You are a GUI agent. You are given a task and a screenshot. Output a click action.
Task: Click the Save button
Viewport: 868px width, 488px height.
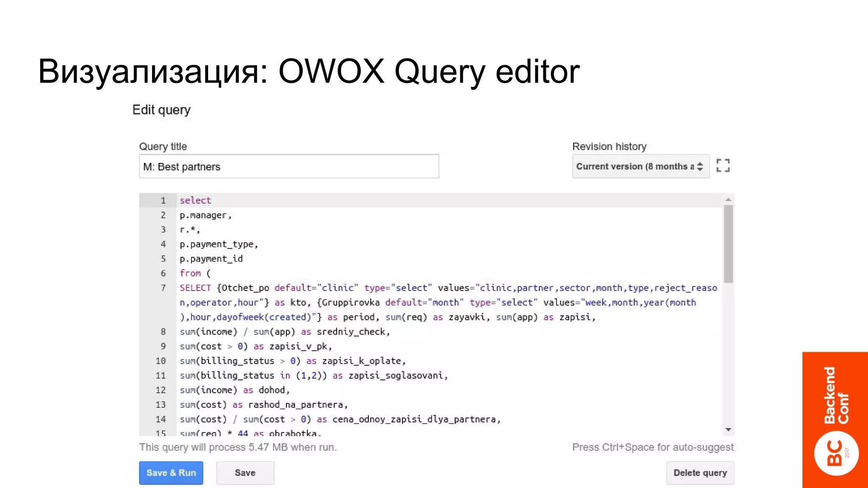point(245,473)
